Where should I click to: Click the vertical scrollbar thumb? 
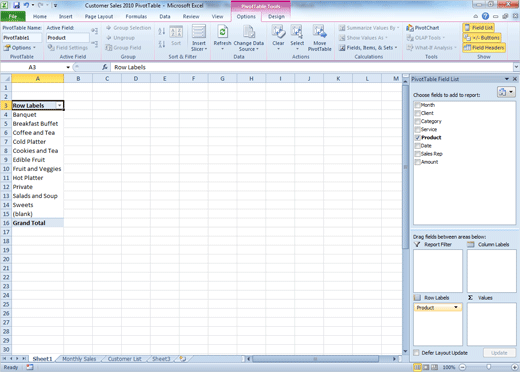point(405,167)
